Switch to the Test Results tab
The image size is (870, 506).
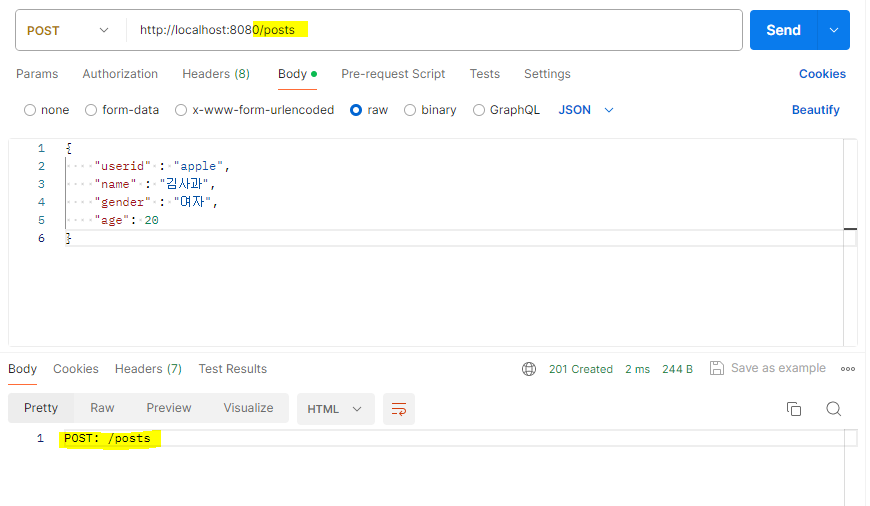(x=232, y=369)
